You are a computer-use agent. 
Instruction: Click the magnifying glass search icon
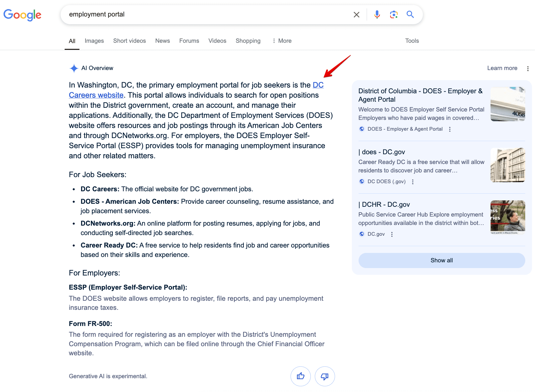coord(410,14)
